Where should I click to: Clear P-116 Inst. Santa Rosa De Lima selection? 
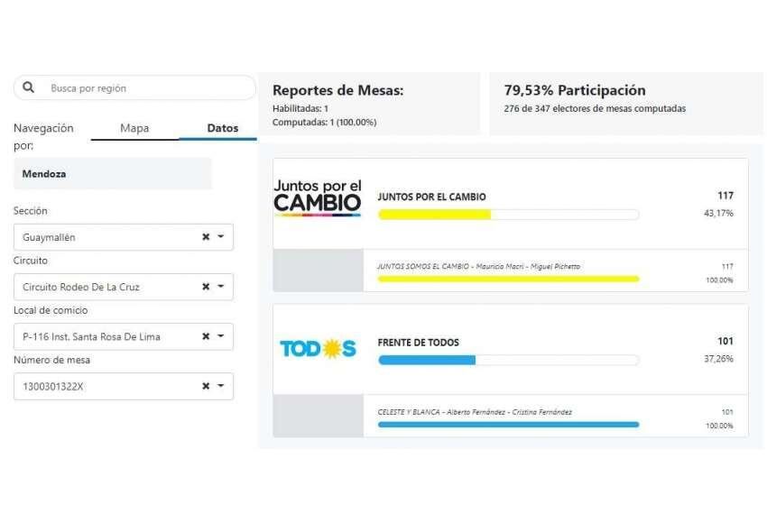(206, 336)
